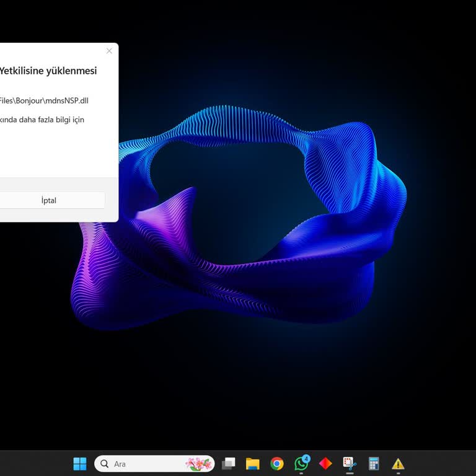Click the 'Yetkilisine yüklenmesi' heading text
This screenshot has width=476, height=476.
(48, 71)
